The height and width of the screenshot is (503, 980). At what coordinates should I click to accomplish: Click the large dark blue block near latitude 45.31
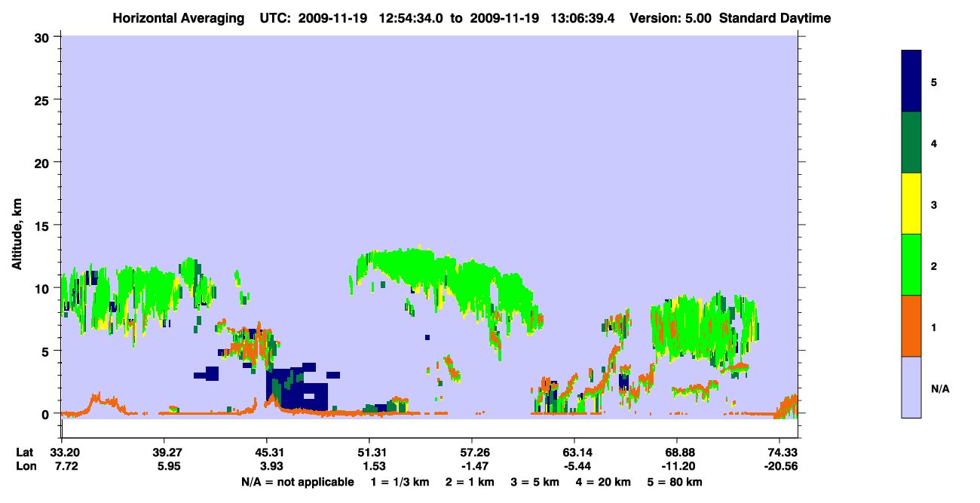[298, 390]
